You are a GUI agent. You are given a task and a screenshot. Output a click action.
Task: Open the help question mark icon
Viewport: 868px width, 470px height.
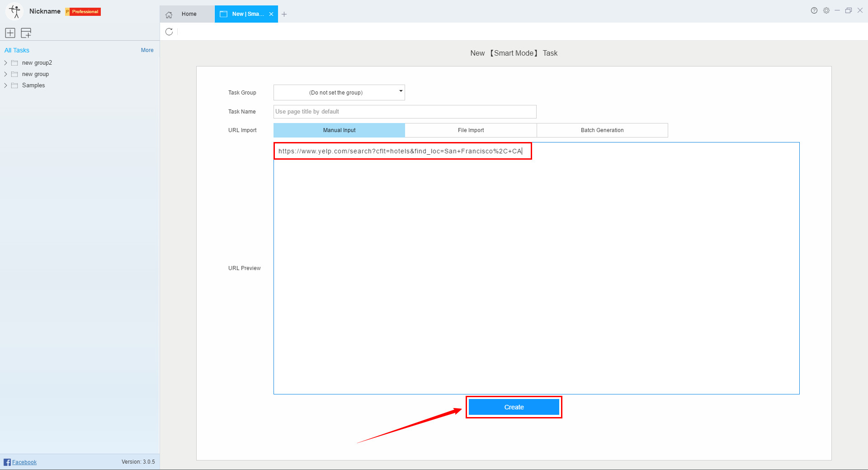[814, 10]
